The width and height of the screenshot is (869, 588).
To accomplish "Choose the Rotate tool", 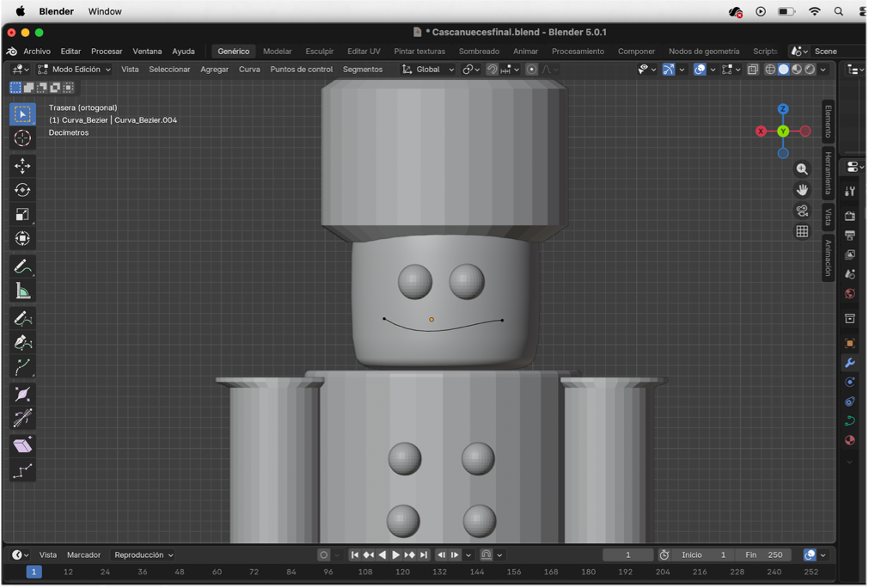I will [22, 190].
